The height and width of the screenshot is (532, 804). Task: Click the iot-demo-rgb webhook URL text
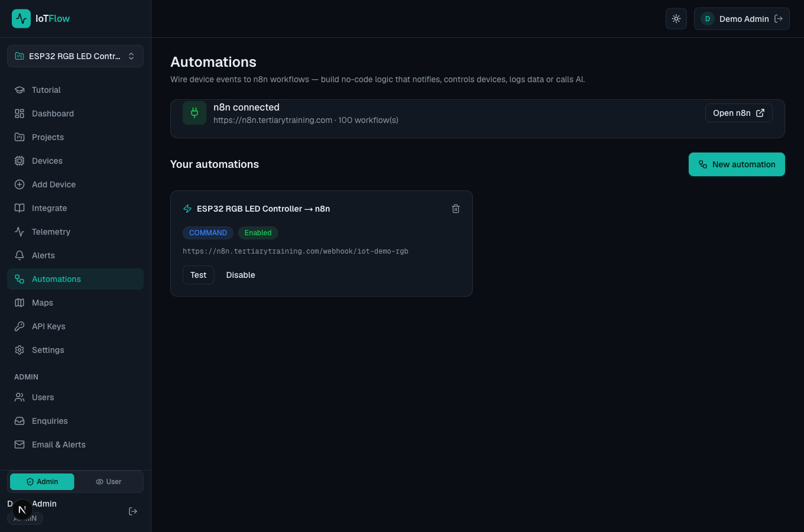(x=296, y=251)
